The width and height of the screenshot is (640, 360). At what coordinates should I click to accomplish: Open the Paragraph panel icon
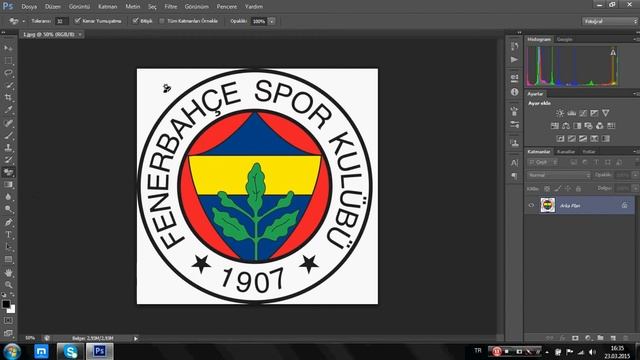(514, 176)
